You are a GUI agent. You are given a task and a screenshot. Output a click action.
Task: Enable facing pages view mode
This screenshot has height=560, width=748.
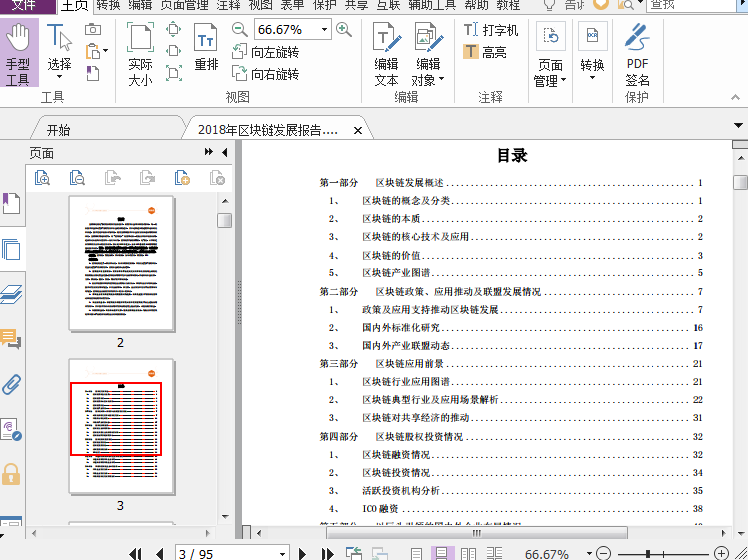tap(468, 554)
